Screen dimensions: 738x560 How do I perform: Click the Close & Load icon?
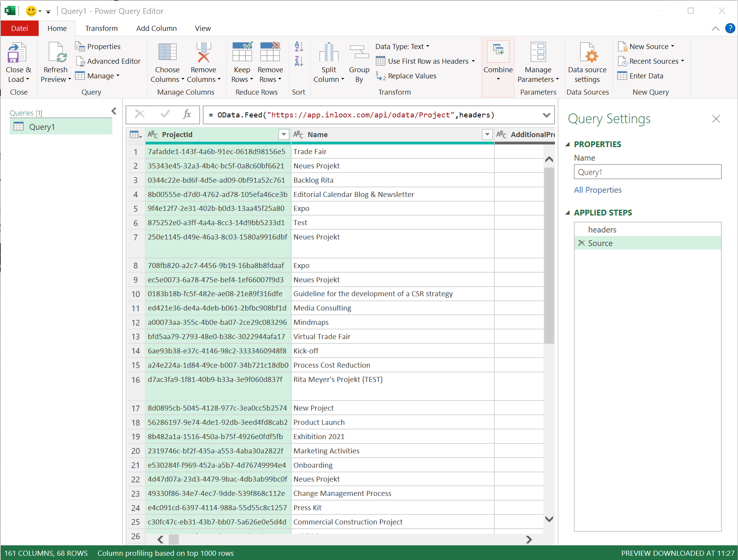[x=17, y=53]
